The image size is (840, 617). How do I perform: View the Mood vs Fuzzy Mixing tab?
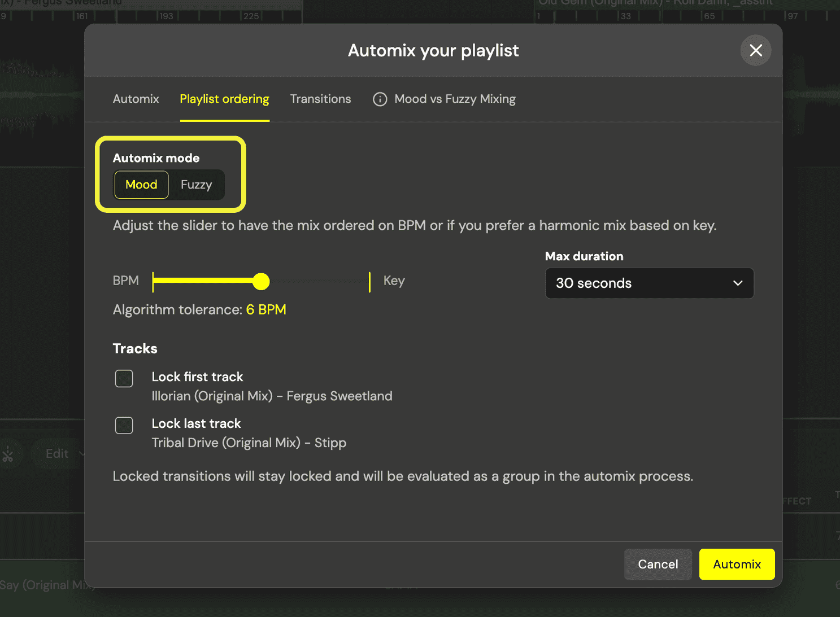(455, 99)
